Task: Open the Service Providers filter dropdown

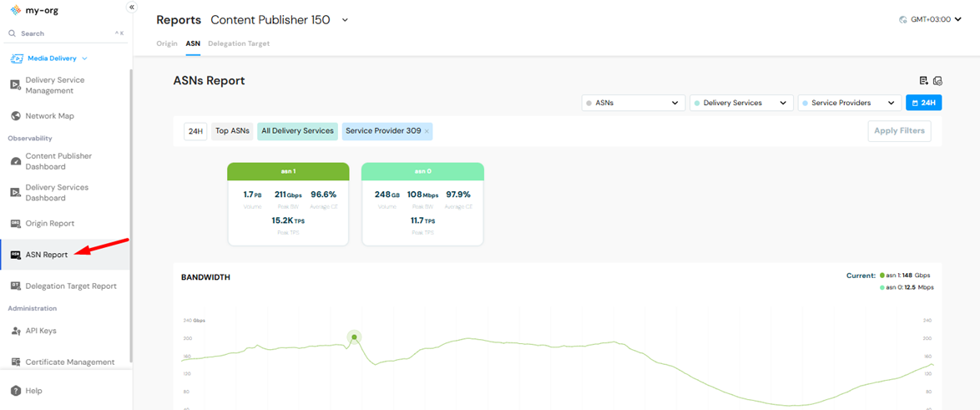Action: 850,103
